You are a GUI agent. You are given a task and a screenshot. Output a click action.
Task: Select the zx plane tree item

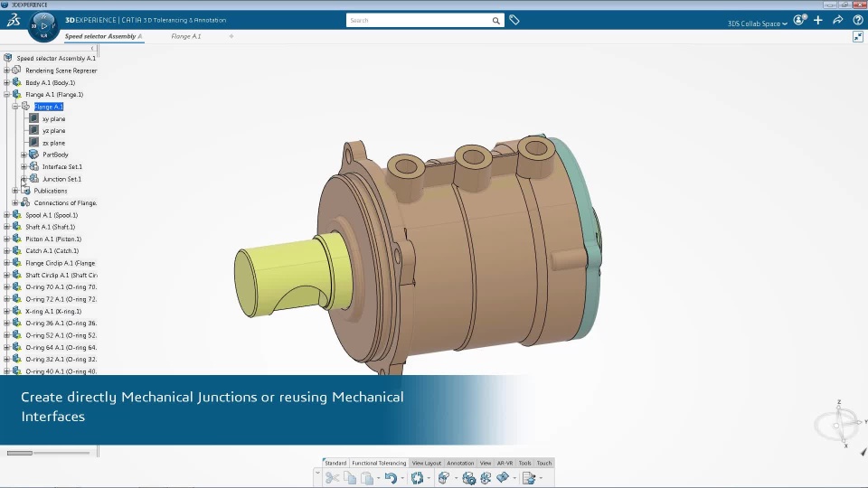[53, 143]
